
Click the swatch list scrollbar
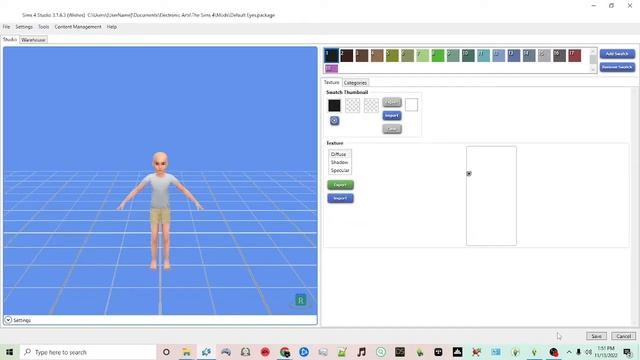click(x=593, y=60)
